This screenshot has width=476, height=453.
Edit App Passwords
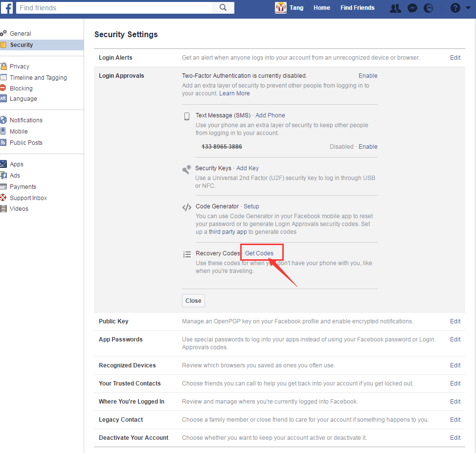pos(455,340)
